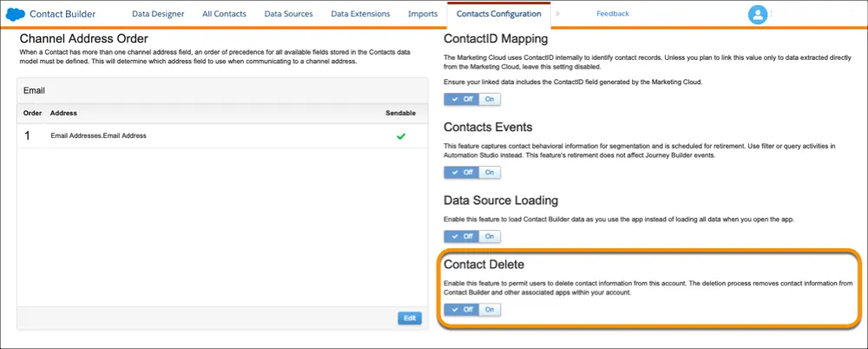
Task: Select the Contacts Configuration tab
Action: point(499,14)
